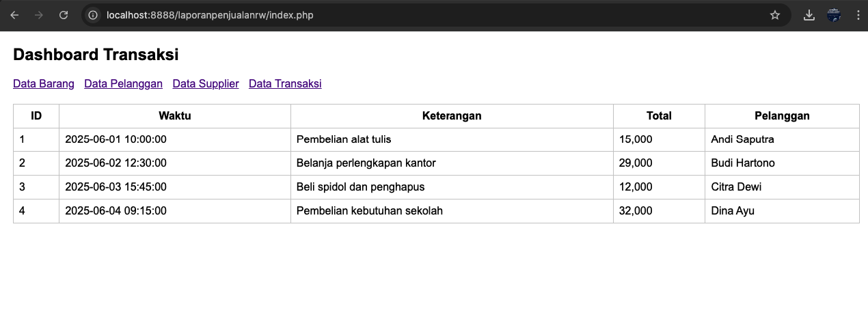
Task: Open the browser profile avatar
Action: tap(834, 15)
